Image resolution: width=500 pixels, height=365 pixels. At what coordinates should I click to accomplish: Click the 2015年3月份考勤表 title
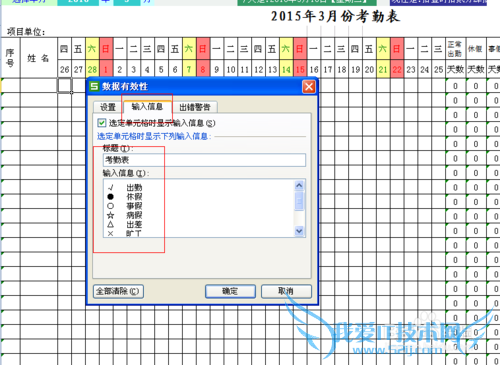[x=335, y=16]
